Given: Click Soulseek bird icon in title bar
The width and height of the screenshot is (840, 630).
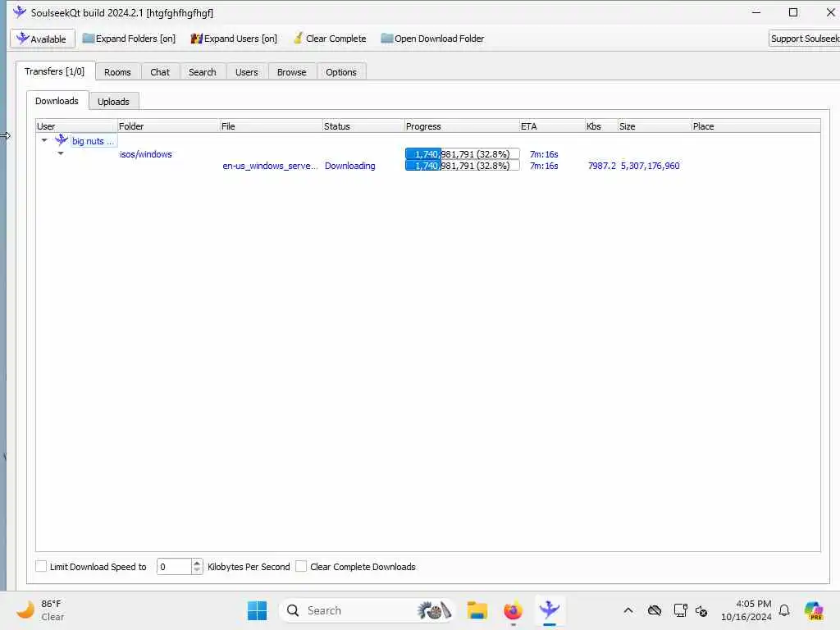Looking at the screenshot, I should click(20, 11).
